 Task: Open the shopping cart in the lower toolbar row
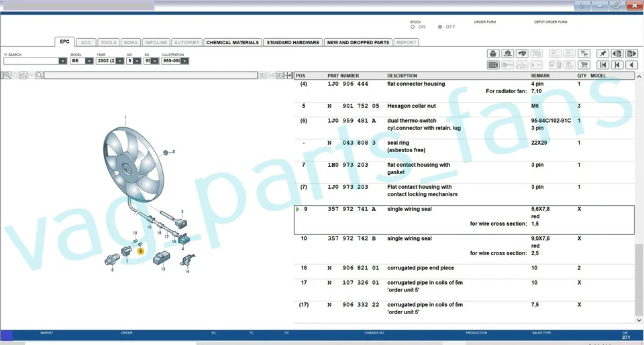584,65
